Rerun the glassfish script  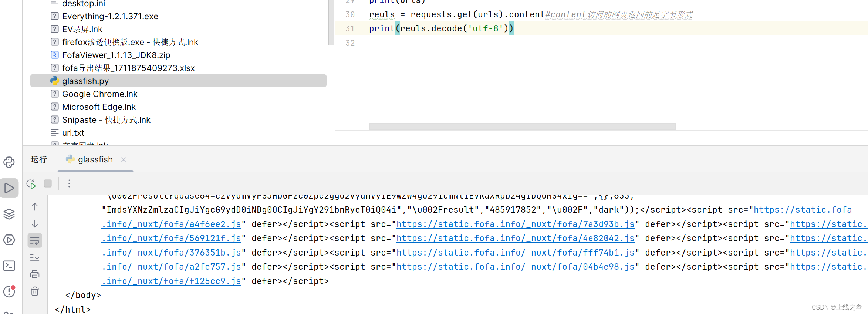point(31,184)
